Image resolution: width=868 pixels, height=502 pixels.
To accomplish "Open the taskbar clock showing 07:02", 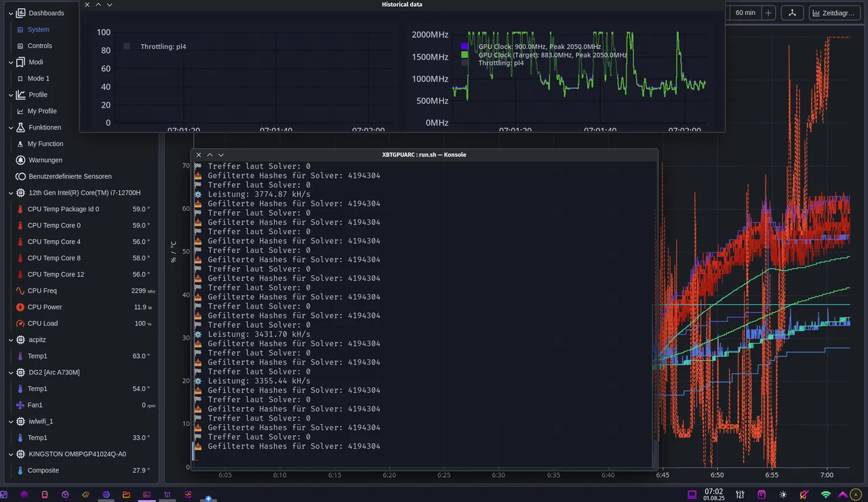I will (x=713, y=494).
